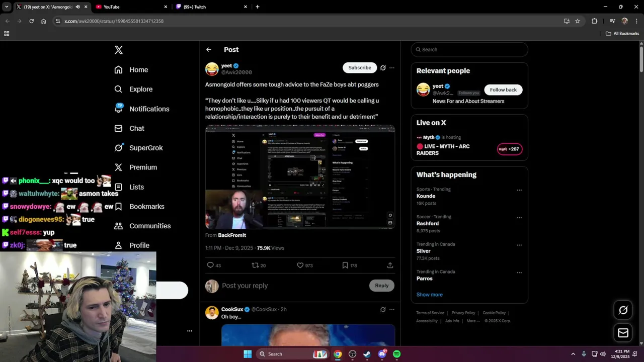Open Terms of Service link
Image resolution: width=644 pixels, height=362 pixels.
430,313
